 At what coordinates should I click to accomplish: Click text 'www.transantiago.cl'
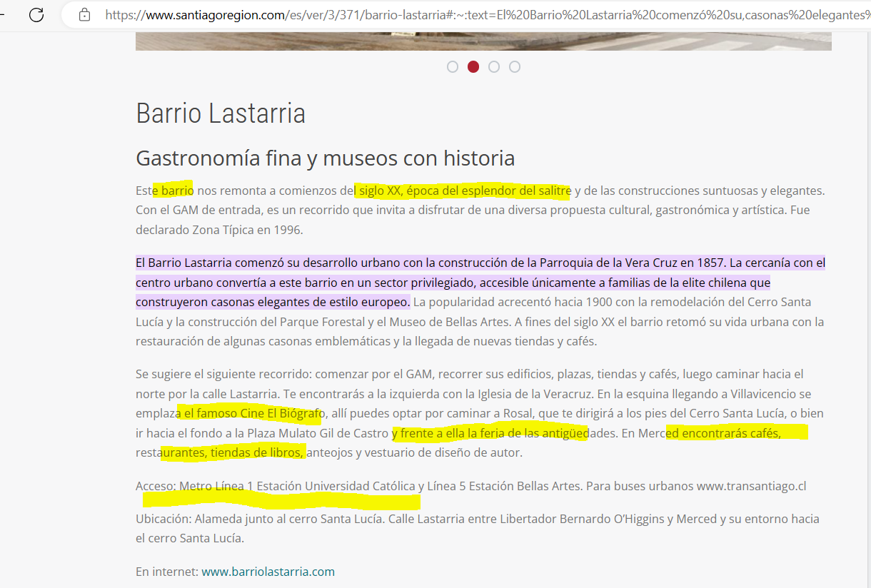coord(751,487)
